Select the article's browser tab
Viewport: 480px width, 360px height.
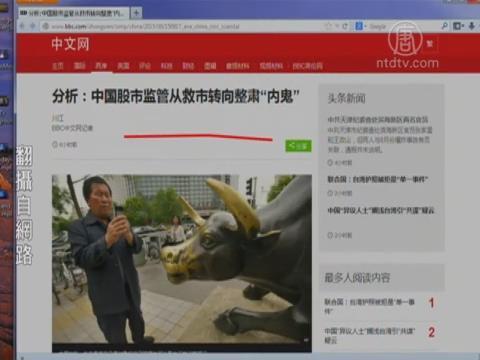tap(73, 13)
